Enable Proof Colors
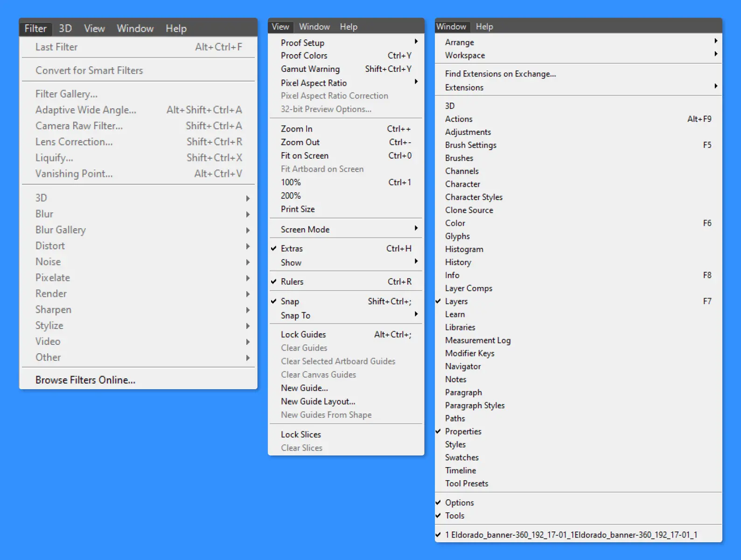The width and height of the screenshot is (741, 560). (346, 56)
